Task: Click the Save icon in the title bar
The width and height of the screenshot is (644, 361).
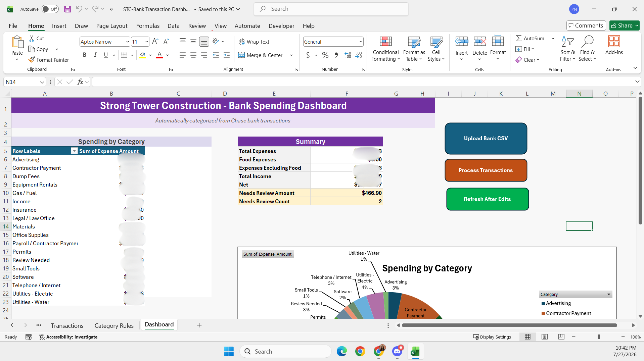Action: coord(67,9)
